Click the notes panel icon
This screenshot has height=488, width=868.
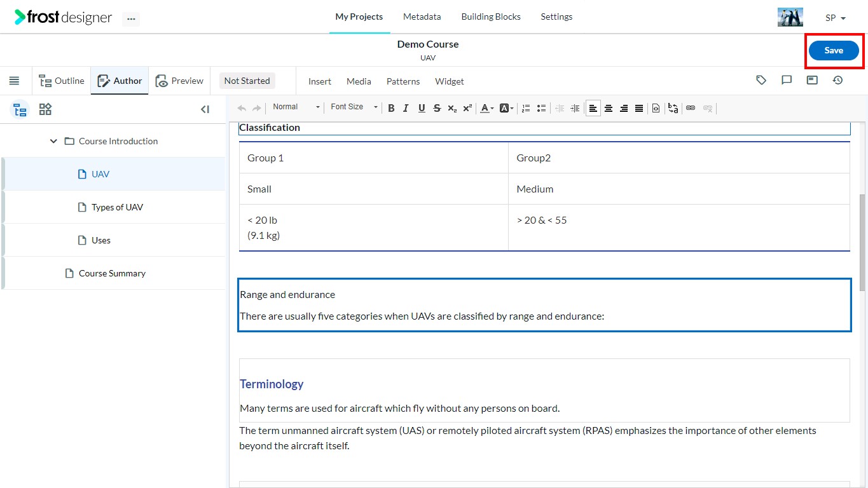[x=812, y=80]
